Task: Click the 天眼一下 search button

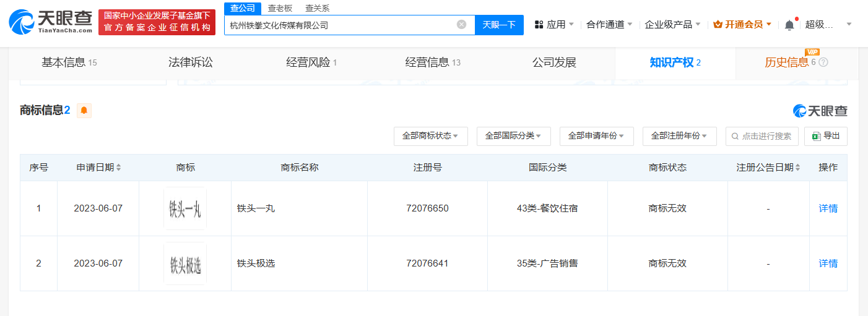Action: tap(499, 25)
